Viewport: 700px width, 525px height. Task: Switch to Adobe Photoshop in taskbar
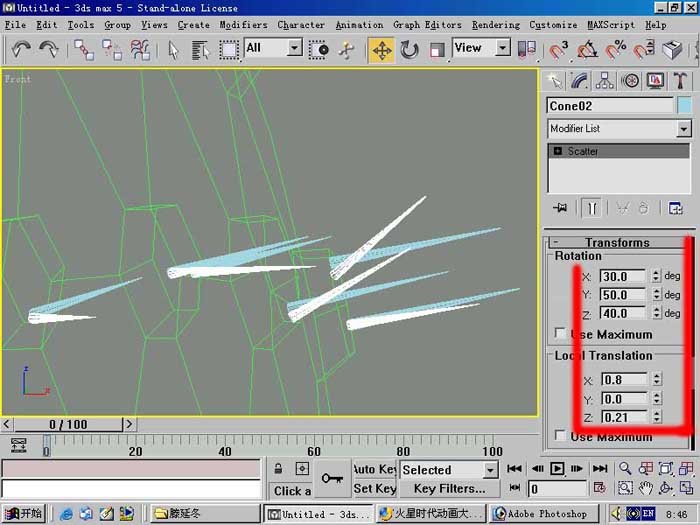545,514
